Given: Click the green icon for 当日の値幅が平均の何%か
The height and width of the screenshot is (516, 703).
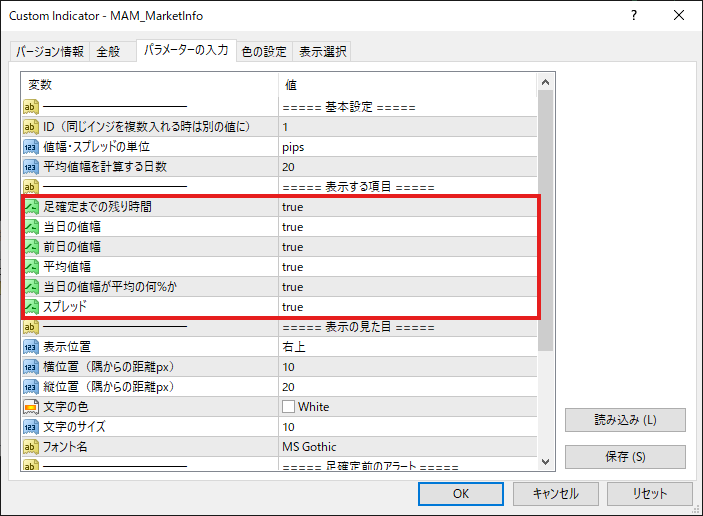Looking at the screenshot, I should [x=31, y=286].
